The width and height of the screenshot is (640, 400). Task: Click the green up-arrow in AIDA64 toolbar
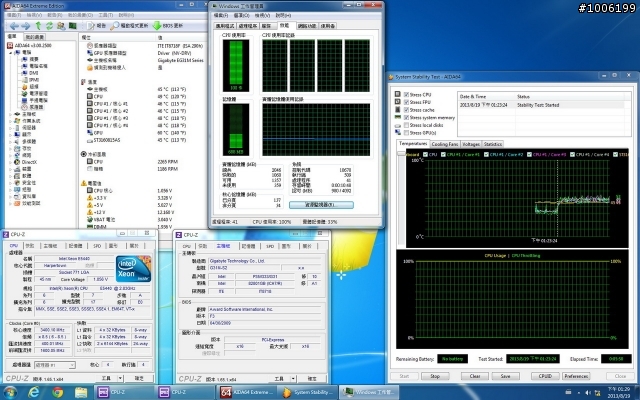click(38, 26)
